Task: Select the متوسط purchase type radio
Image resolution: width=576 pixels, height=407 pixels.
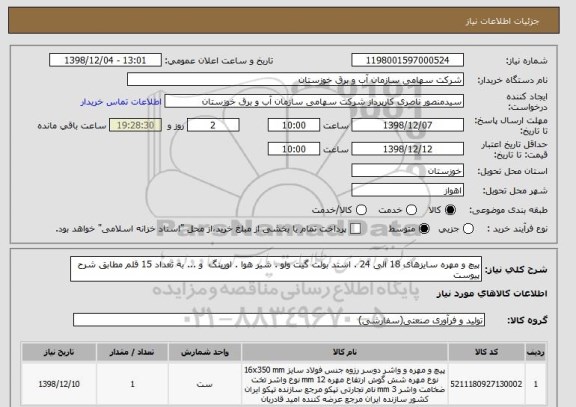Action: (424, 228)
